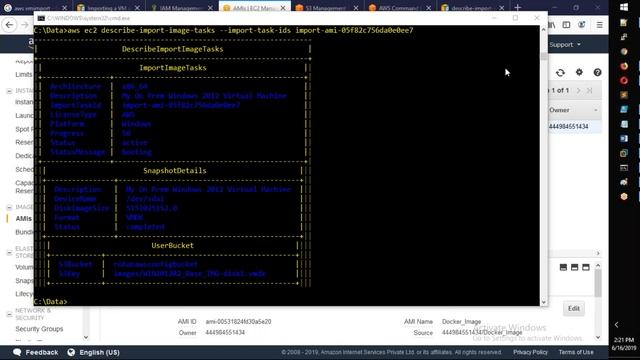
Task: Click the UserBucket heading in terminal
Action: (x=172, y=245)
